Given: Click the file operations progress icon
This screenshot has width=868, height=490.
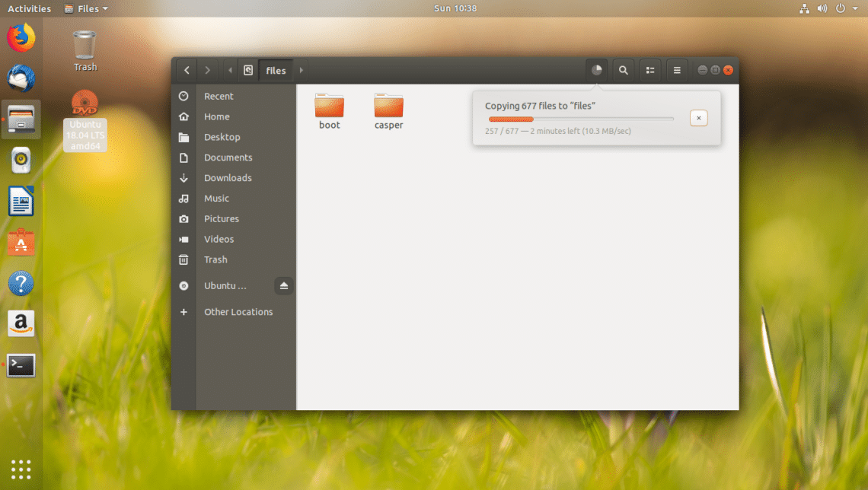Looking at the screenshot, I should click(597, 70).
